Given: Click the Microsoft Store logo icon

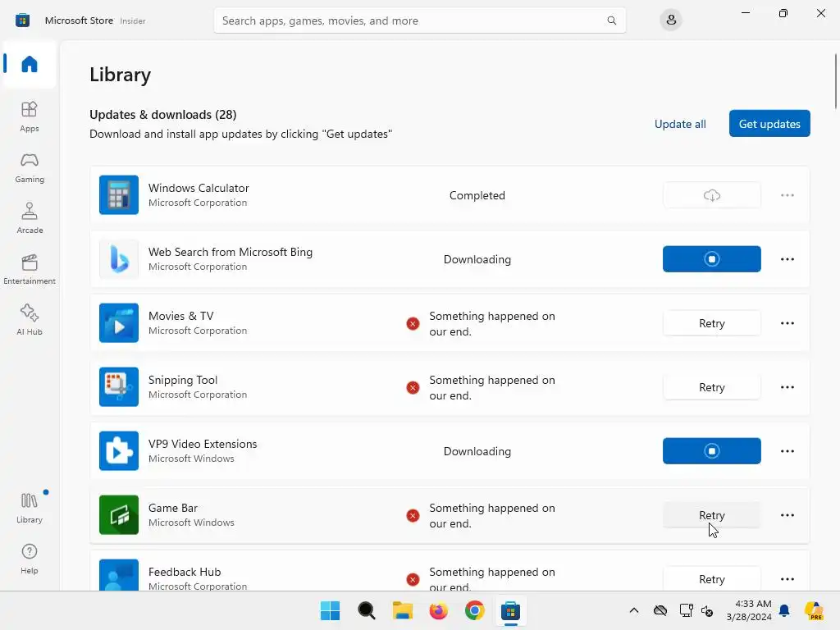Looking at the screenshot, I should pos(22,21).
